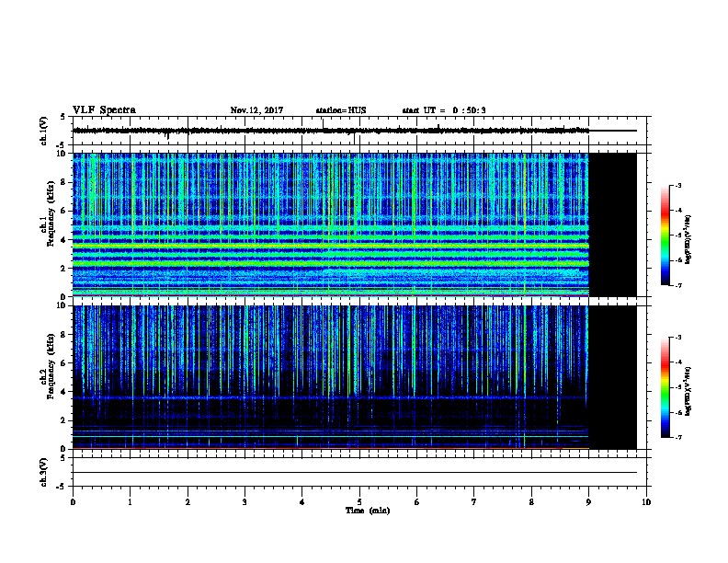Click the "ch.1(V)" axis label
Screen dimensions: 728x563
coord(43,131)
